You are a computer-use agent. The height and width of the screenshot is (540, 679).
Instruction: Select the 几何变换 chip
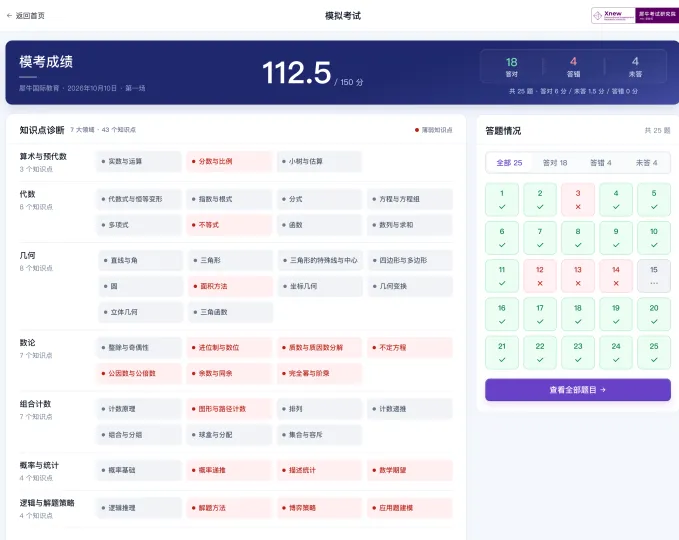[x=410, y=286]
